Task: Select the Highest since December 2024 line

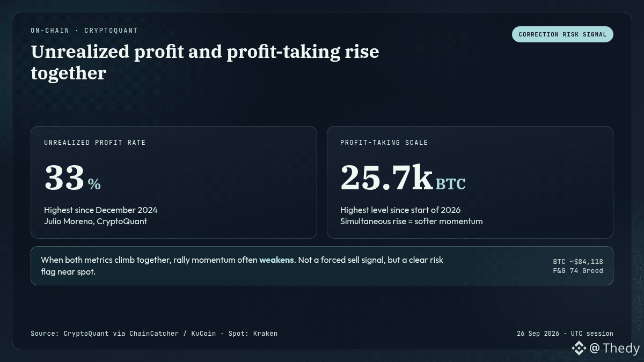Action: (101, 210)
